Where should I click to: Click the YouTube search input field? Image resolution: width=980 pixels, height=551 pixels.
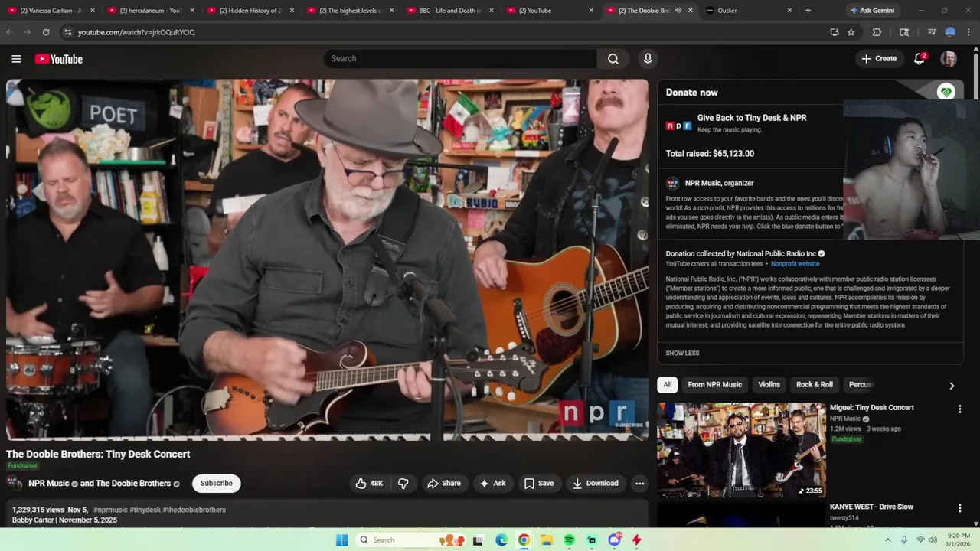tap(460, 59)
